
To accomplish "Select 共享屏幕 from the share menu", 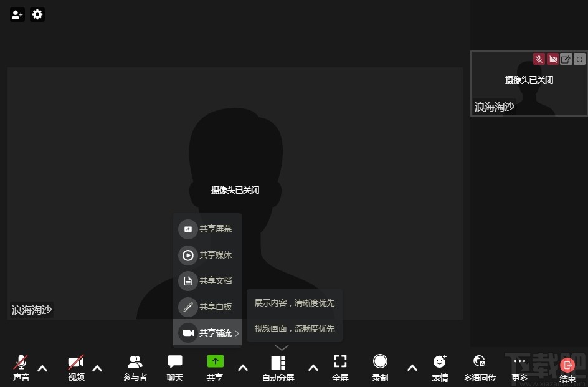I will pyautogui.click(x=207, y=229).
